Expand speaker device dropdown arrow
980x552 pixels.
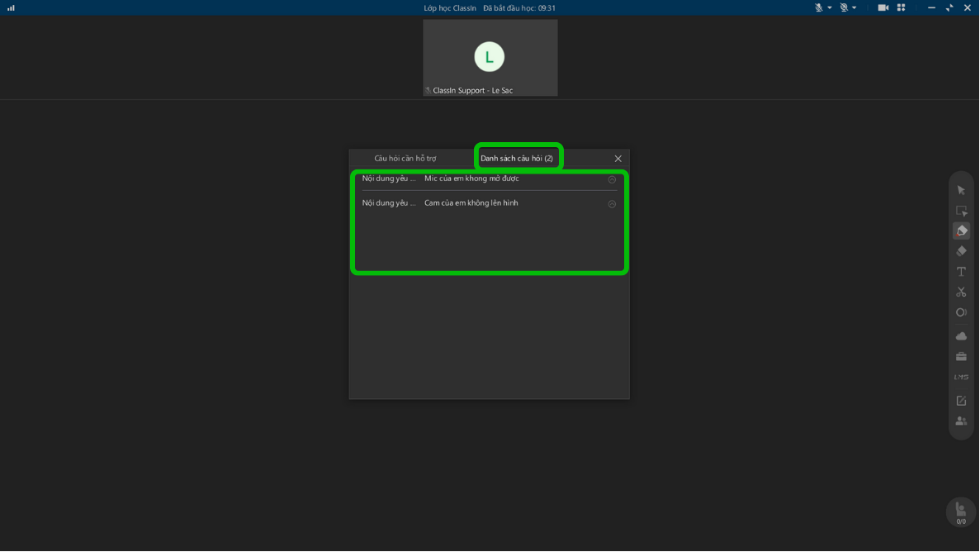[x=855, y=8]
